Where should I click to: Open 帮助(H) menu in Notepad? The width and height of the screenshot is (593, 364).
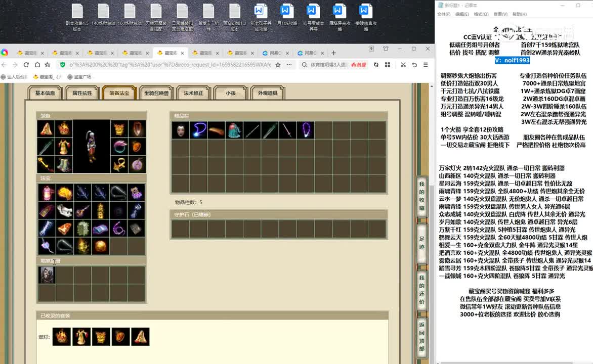[519, 14]
